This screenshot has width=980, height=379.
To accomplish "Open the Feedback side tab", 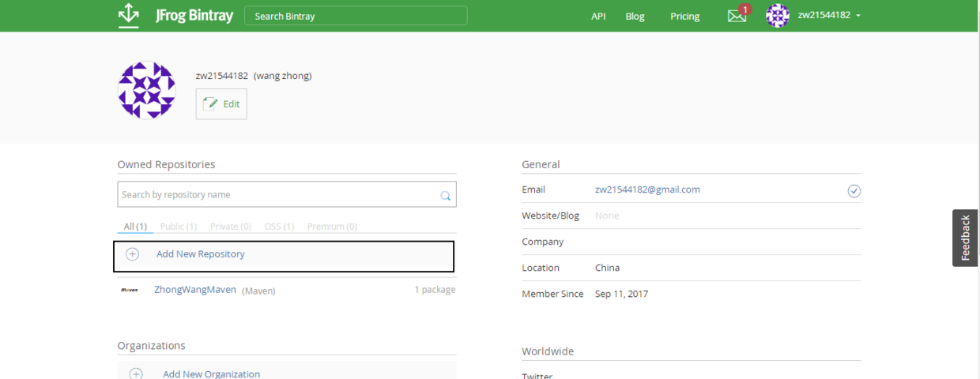I will tap(965, 238).
